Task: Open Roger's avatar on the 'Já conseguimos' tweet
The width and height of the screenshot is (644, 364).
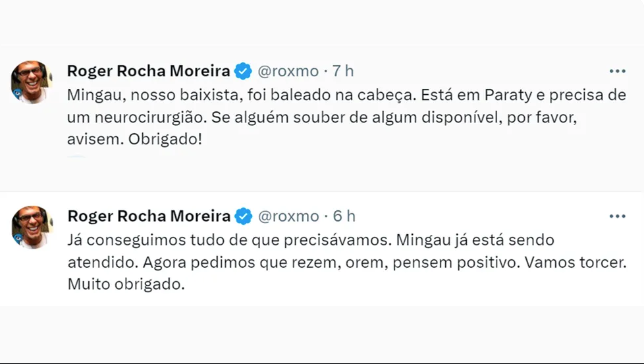Action: coord(32,227)
